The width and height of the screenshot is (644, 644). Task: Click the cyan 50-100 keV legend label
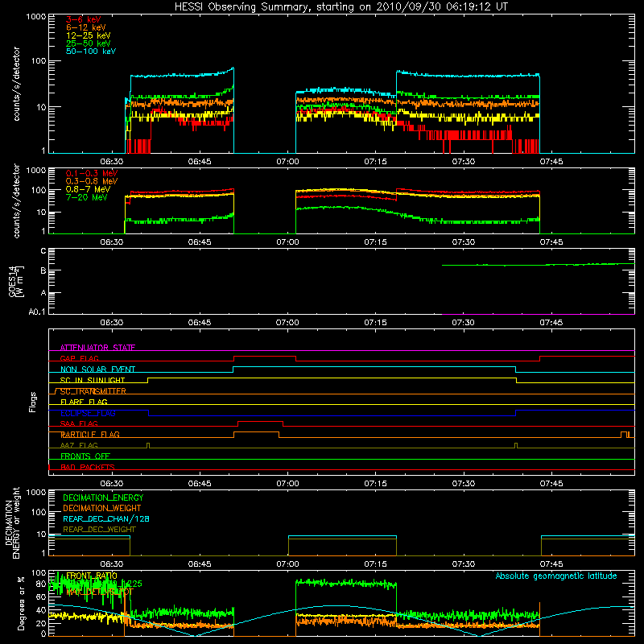point(91,52)
